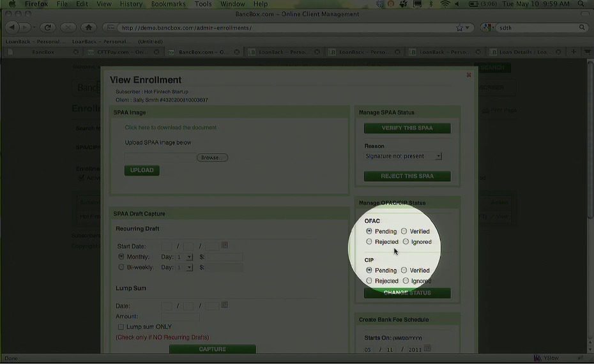Viewport: 594px width, 364px height.
Task: Open the History menu
Action: coord(131,4)
